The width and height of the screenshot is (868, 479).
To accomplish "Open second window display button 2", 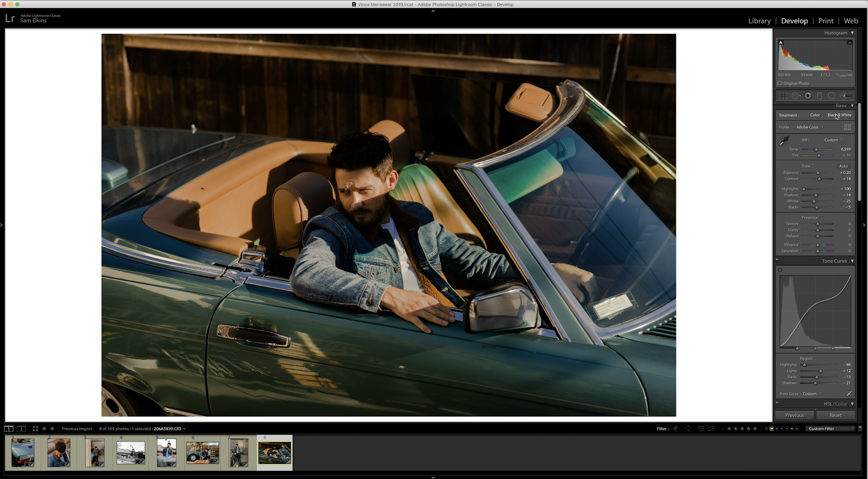I will [21, 428].
